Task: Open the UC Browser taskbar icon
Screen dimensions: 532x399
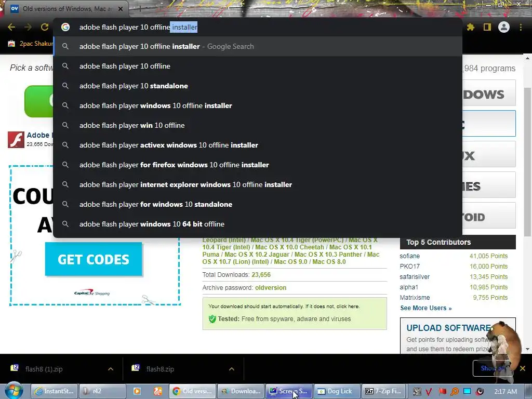Action: 158,391
